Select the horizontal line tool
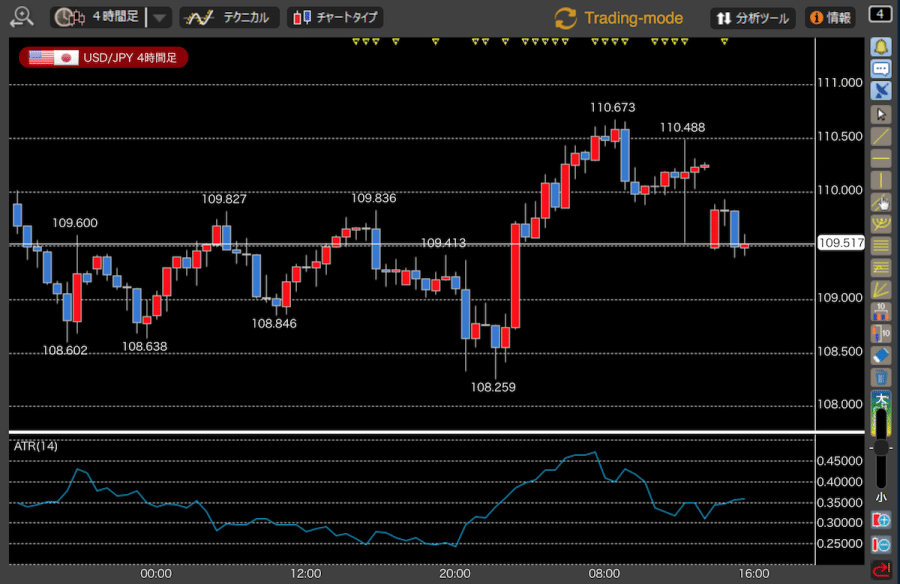Viewport: 900px width, 584px height. 881,158
